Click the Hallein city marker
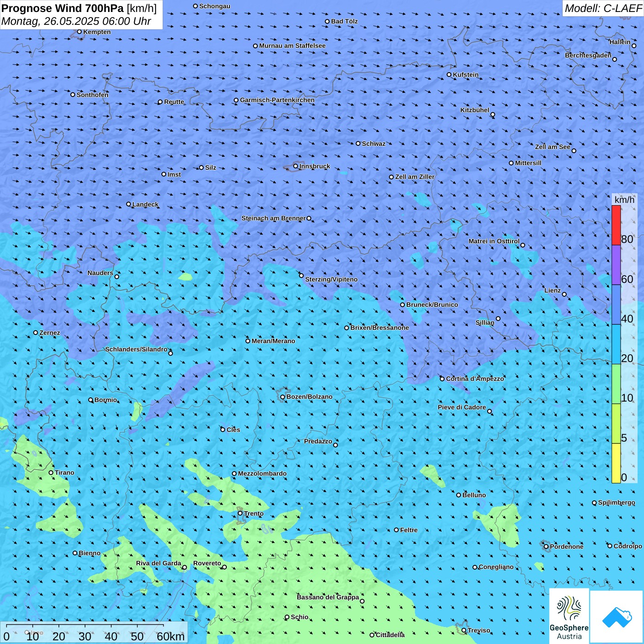The height and width of the screenshot is (644, 644). [x=634, y=46]
